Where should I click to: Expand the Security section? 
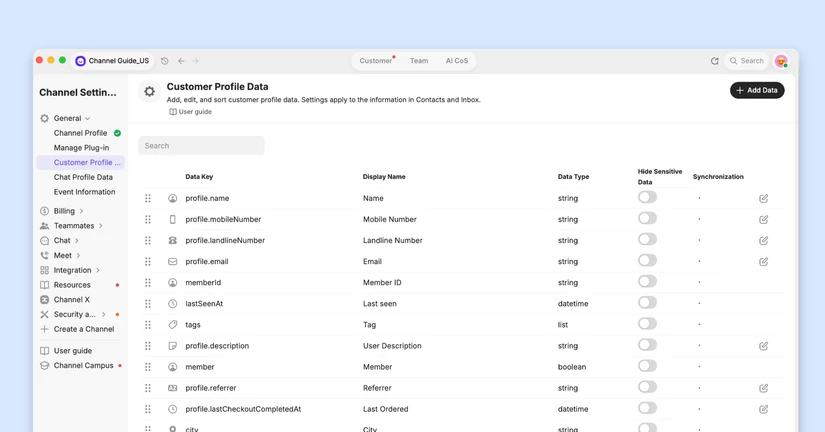(x=104, y=314)
